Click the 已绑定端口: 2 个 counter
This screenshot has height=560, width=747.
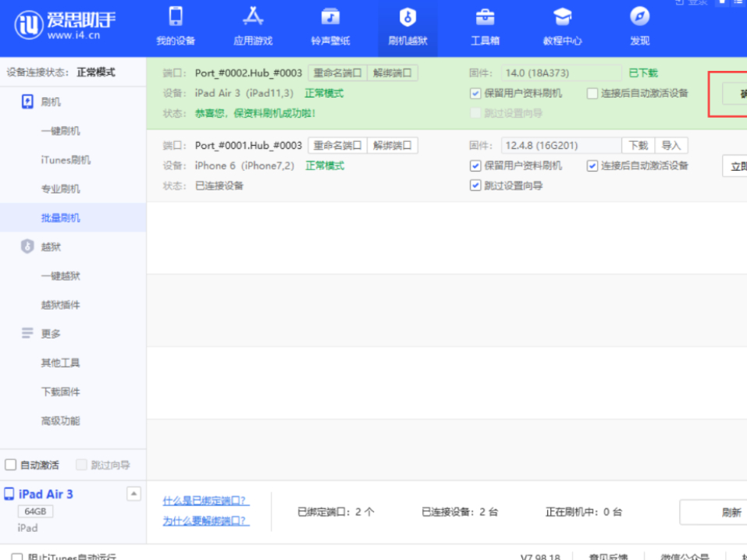[x=336, y=512]
